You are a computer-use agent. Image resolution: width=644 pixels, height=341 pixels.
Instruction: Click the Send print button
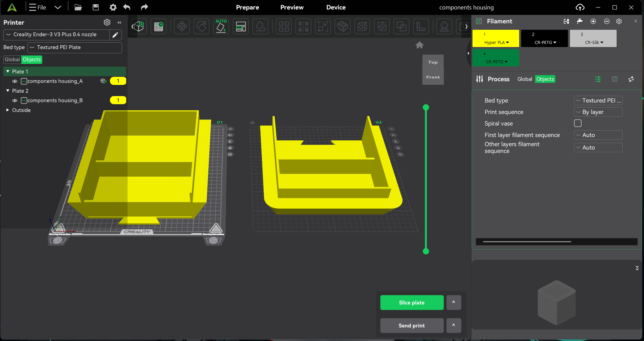(x=412, y=325)
